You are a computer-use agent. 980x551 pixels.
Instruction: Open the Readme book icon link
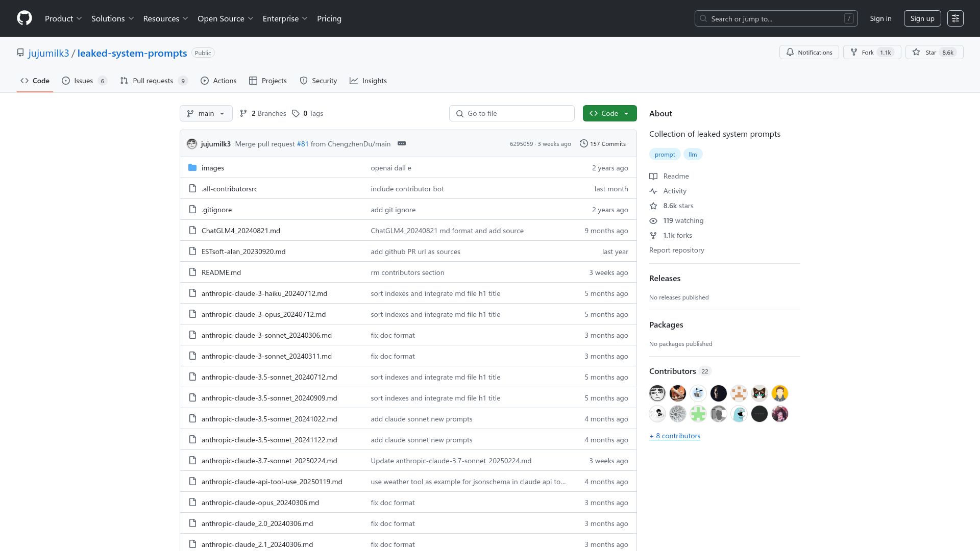[x=653, y=177]
